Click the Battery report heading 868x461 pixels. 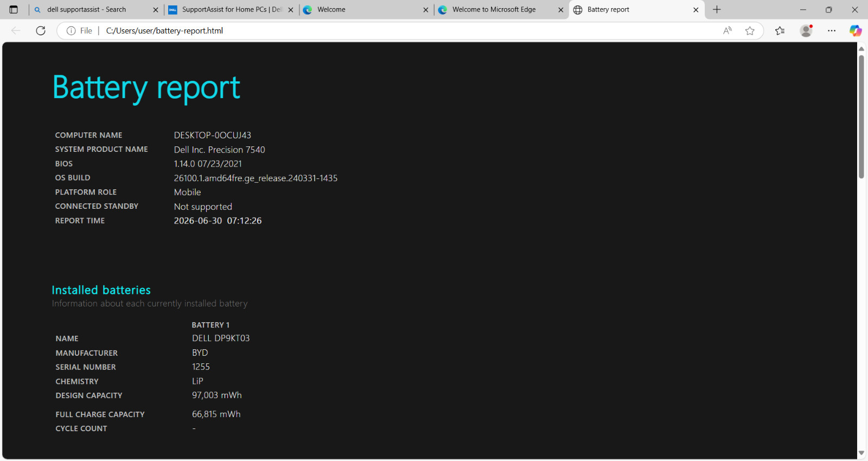coord(146,88)
